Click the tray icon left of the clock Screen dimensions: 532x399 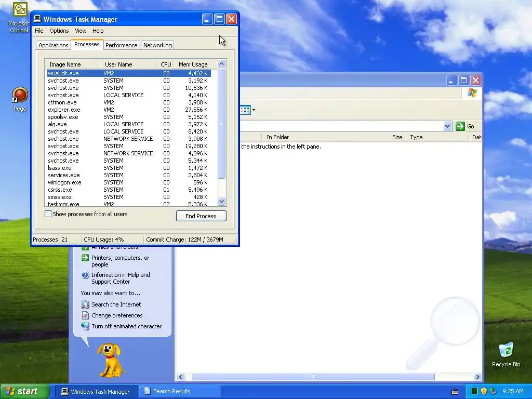(493, 391)
